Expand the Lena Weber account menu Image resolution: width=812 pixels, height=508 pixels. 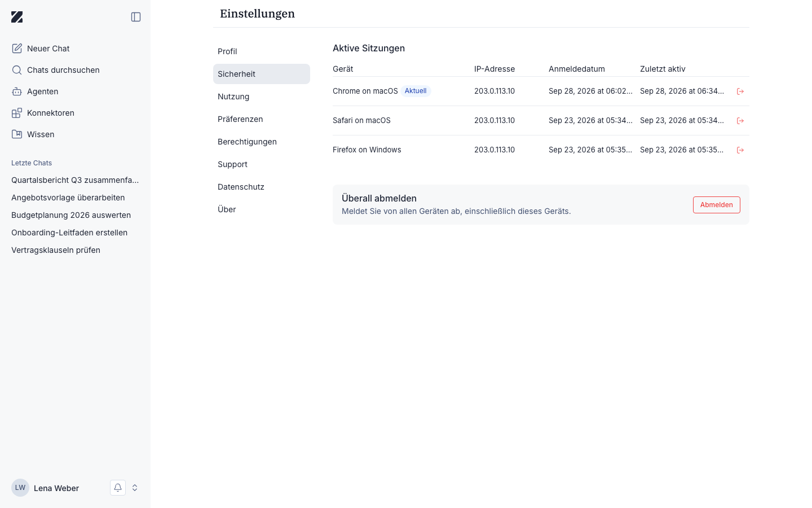(135, 488)
